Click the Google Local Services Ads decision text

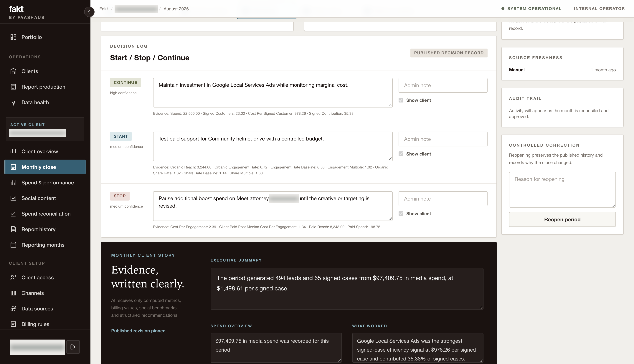pos(273,92)
